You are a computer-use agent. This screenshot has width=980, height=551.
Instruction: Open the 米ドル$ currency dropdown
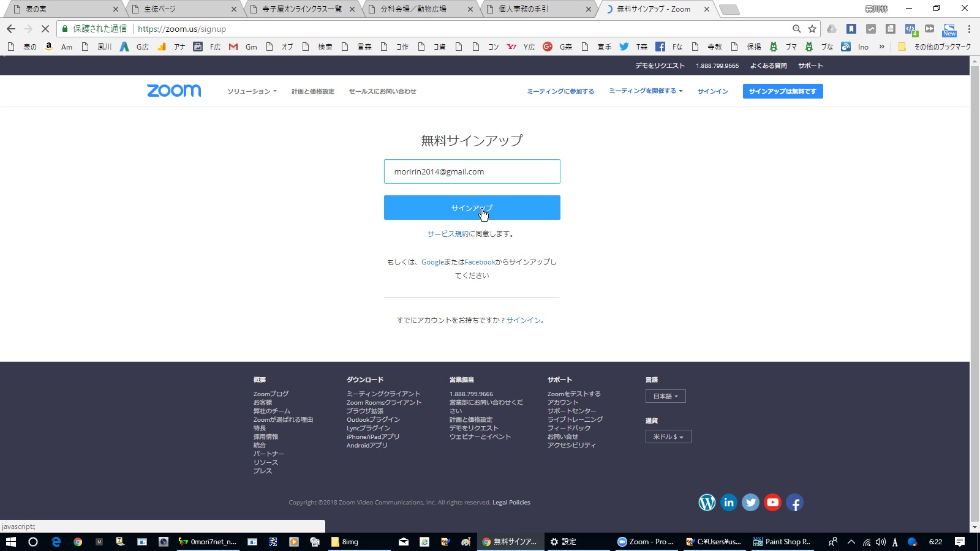(x=668, y=437)
